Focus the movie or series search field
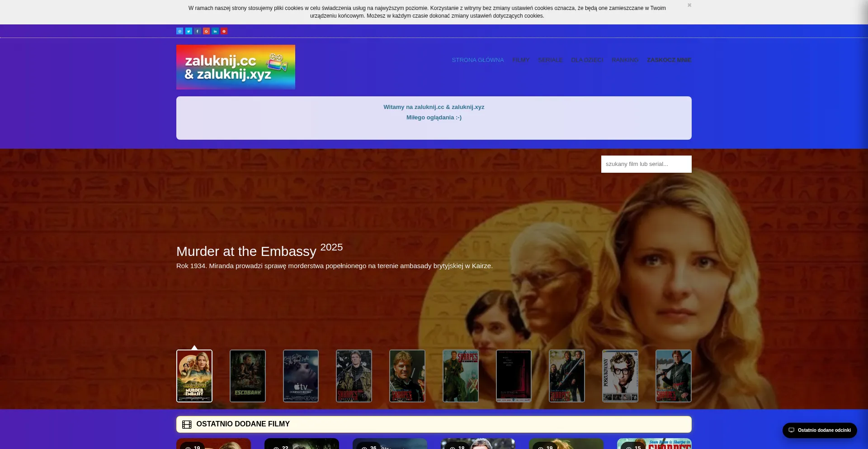 pos(646,164)
